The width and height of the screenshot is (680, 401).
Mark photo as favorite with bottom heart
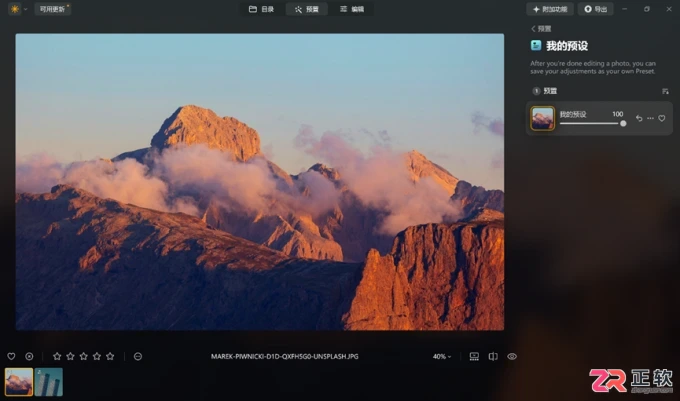[11, 356]
